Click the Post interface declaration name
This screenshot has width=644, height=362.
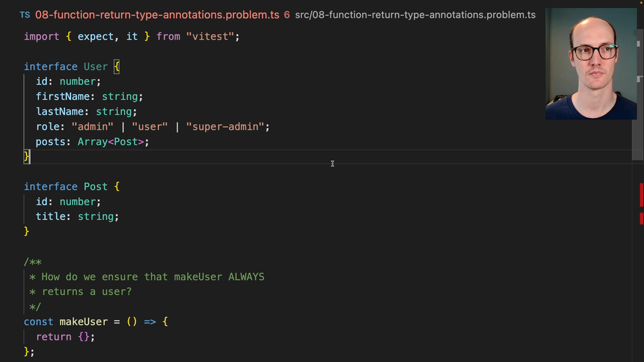coord(95,186)
